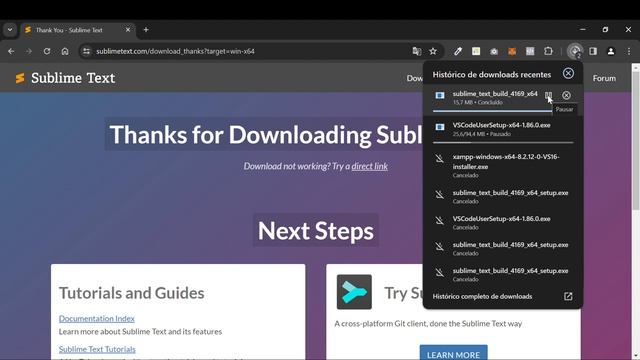The width and height of the screenshot is (640, 360).
Task: Select the Thank You - Sublime Text tab
Action: pos(78,30)
